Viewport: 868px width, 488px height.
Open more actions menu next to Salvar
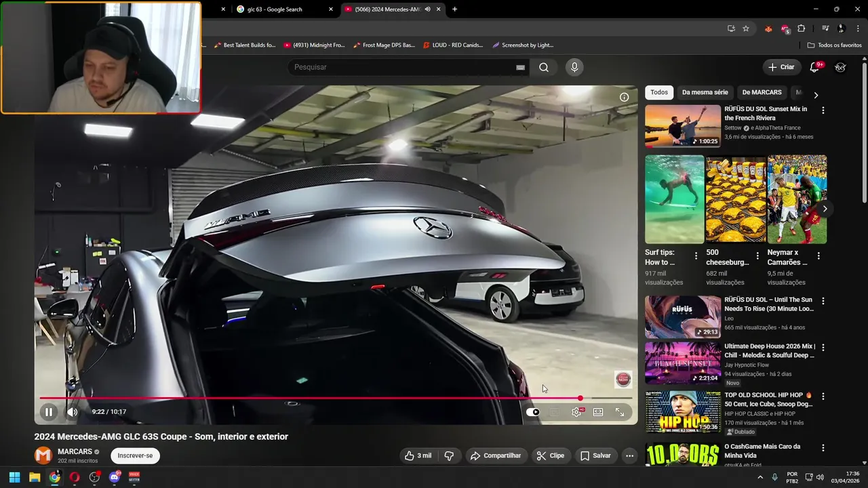coord(629,455)
